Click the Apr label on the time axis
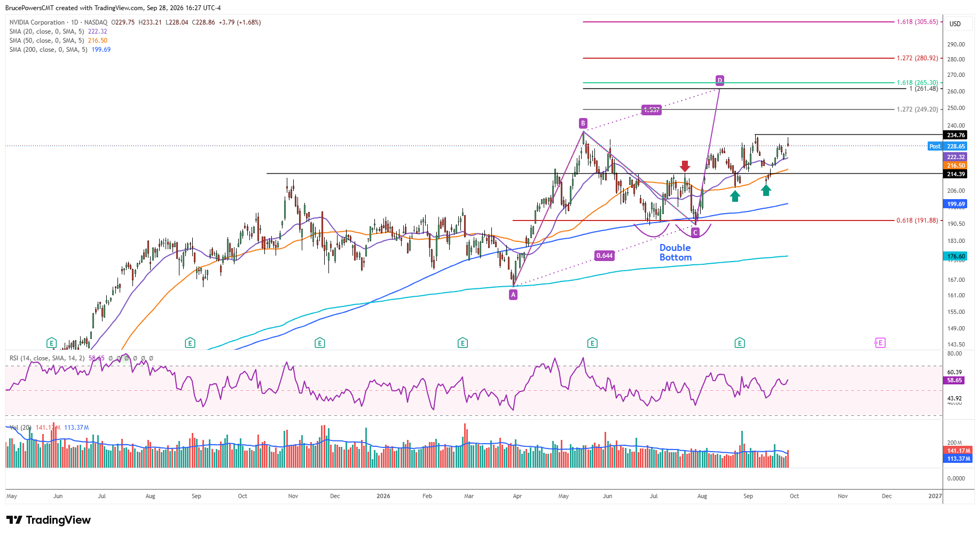This screenshot has height=536, width=980. tap(517, 496)
